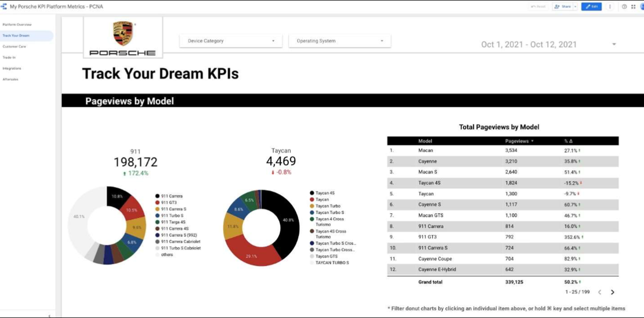Select the Cayenne S model cell
This screenshot has height=318, width=644.
tap(430, 204)
